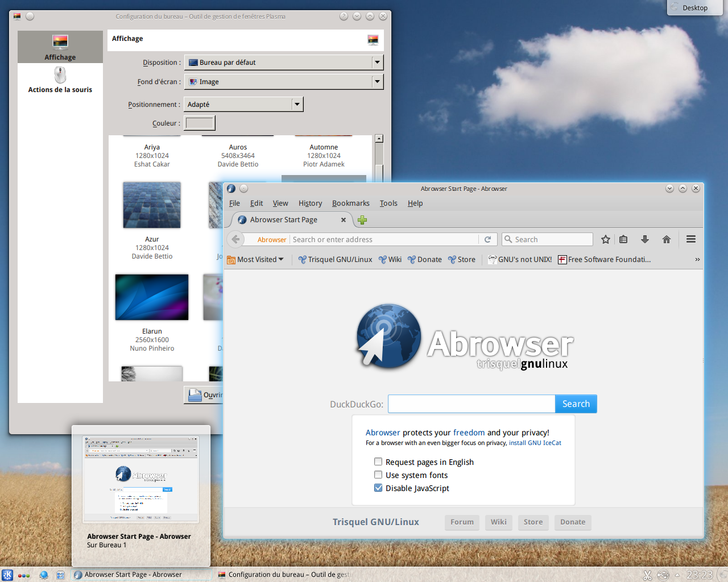Open the network tray icon
This screenshot has height=582, width=728.
(663, 575)
